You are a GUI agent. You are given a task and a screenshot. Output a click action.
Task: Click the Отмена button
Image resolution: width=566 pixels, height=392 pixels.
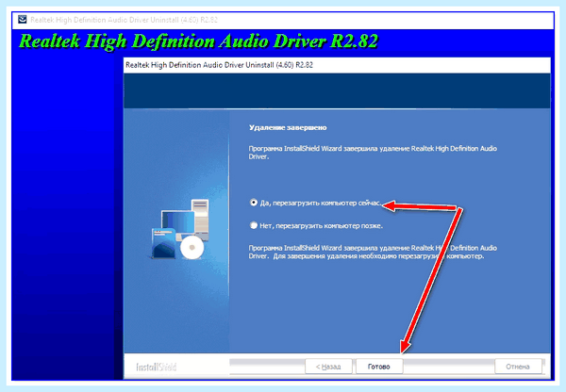pyautogui.click(x=518, y=367)
